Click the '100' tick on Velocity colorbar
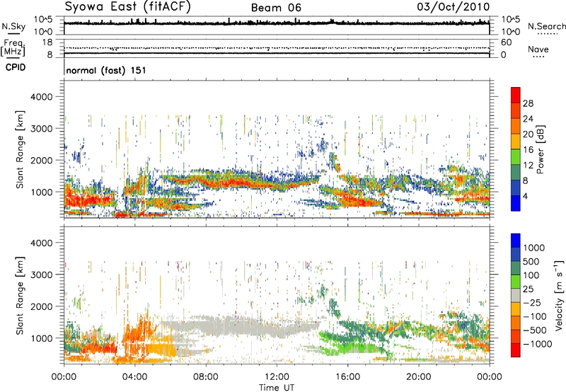 coord(531,275)
